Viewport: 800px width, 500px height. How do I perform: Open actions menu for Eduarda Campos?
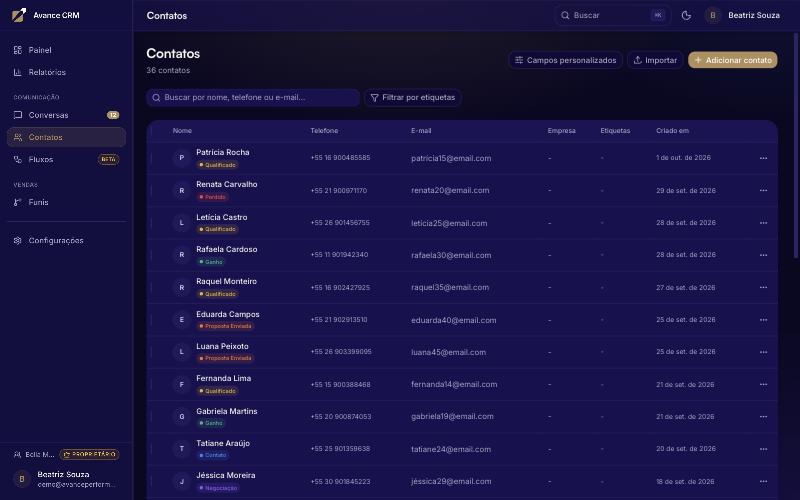(x=763, y=320)
